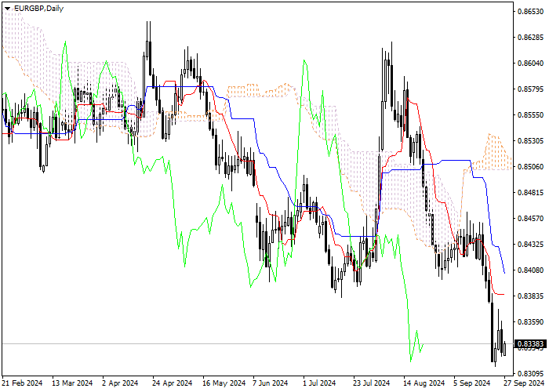This screenshot has width=549, height=392.
Task: Click the 0.86285 price axis label
Action: pyautogui.click(x=530, y=37)
